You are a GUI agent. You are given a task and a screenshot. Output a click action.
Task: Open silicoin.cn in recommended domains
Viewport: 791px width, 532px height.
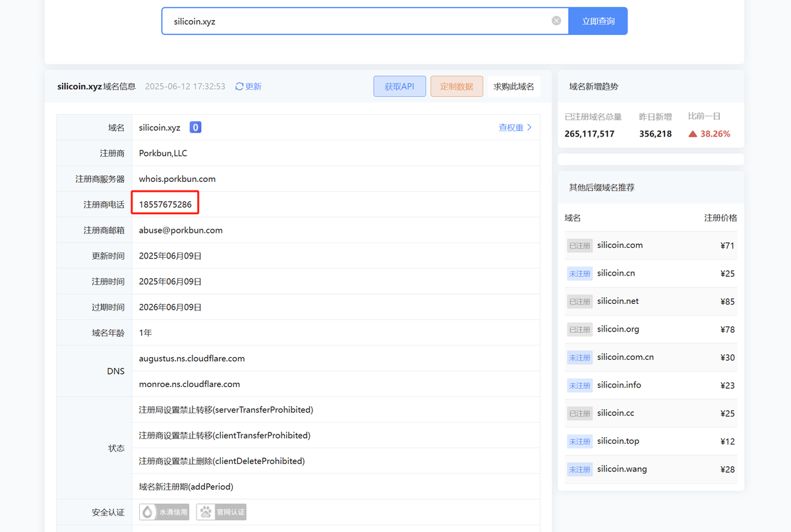tap(616, 273)
